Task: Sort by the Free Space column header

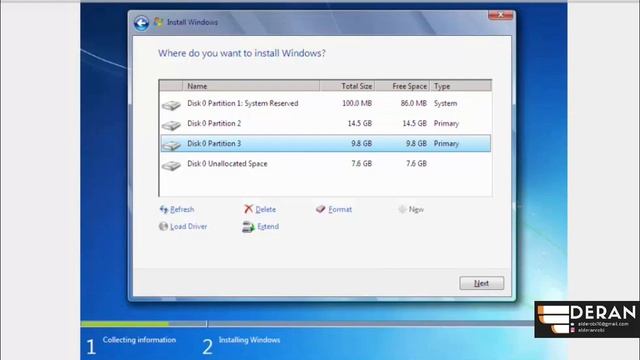Action: [402, 86]
